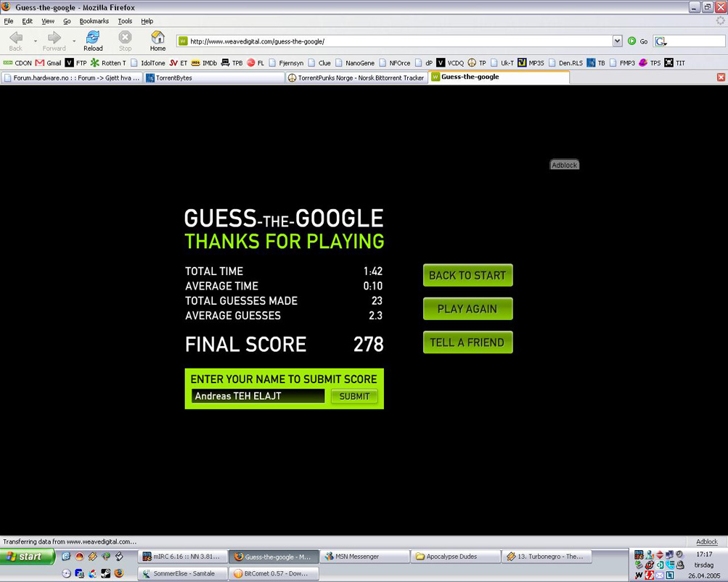
Task: Open the IMDb bookmark
Action: tap(204, 62)
